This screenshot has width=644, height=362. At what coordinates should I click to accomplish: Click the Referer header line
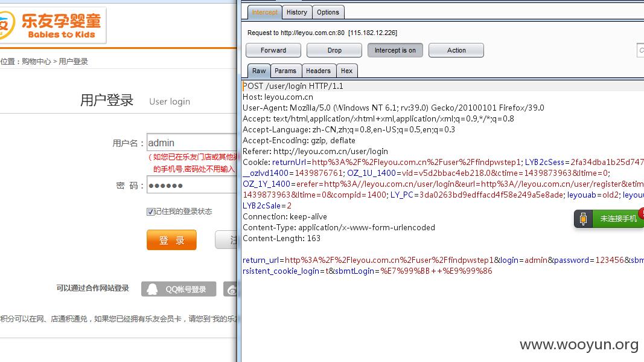pos(315,151)
